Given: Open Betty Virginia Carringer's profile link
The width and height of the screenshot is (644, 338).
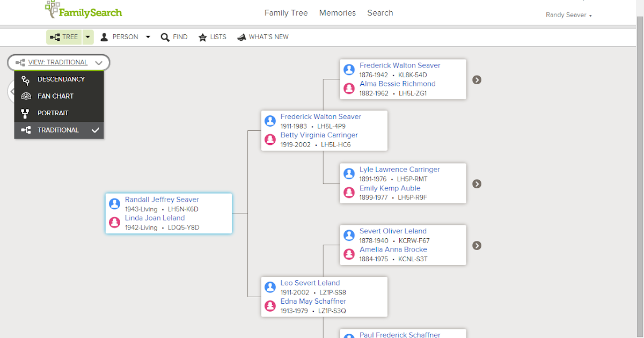Looking at the screenshot, I should [319, 135].
